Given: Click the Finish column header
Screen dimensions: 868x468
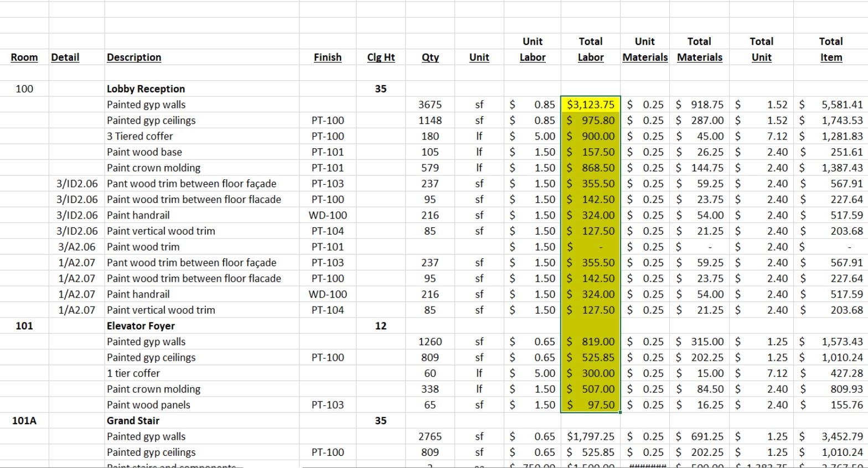Looking at the screenshot, I should click(327, 58).
